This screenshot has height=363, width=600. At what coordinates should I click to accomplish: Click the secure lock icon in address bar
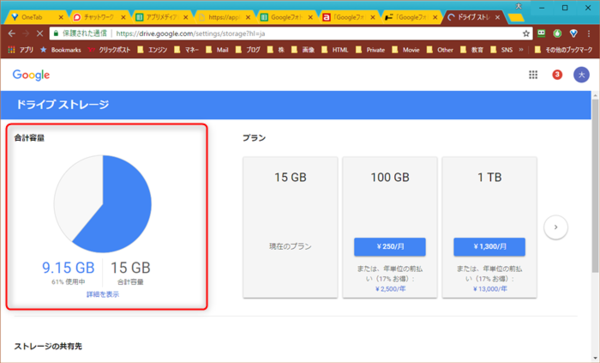point(56,34)
